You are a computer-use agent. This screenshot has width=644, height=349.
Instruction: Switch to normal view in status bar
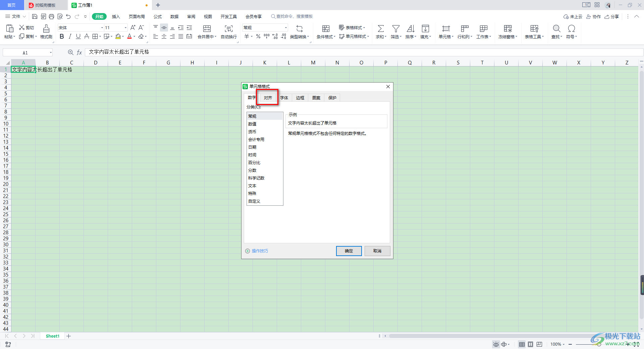tap(522, 344)
